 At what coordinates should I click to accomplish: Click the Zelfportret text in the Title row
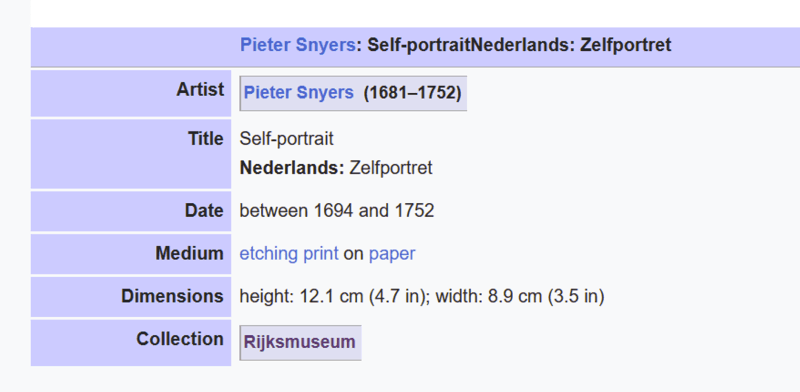[391, 168]
